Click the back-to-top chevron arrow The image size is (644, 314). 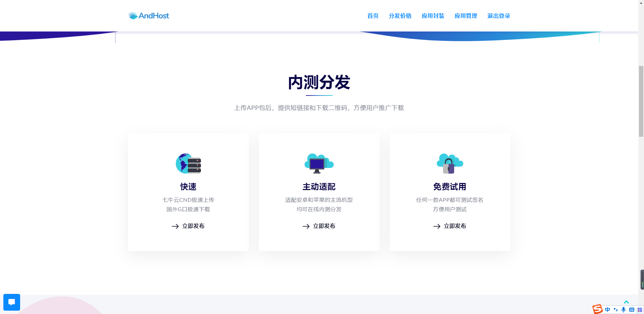626,302
